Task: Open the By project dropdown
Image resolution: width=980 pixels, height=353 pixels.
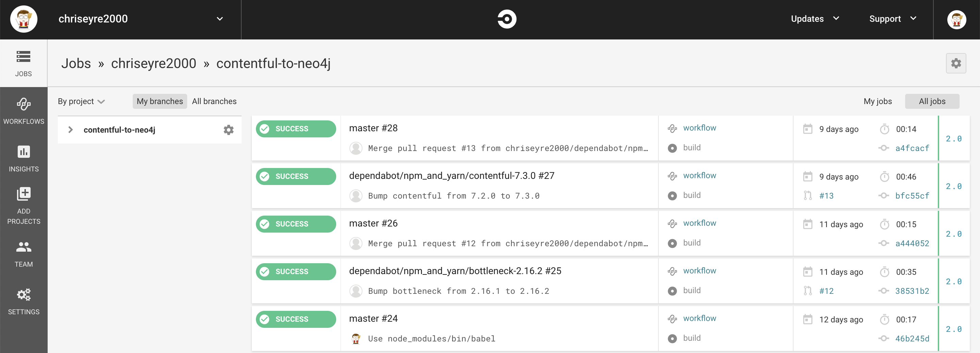Action: click(81, 102)
